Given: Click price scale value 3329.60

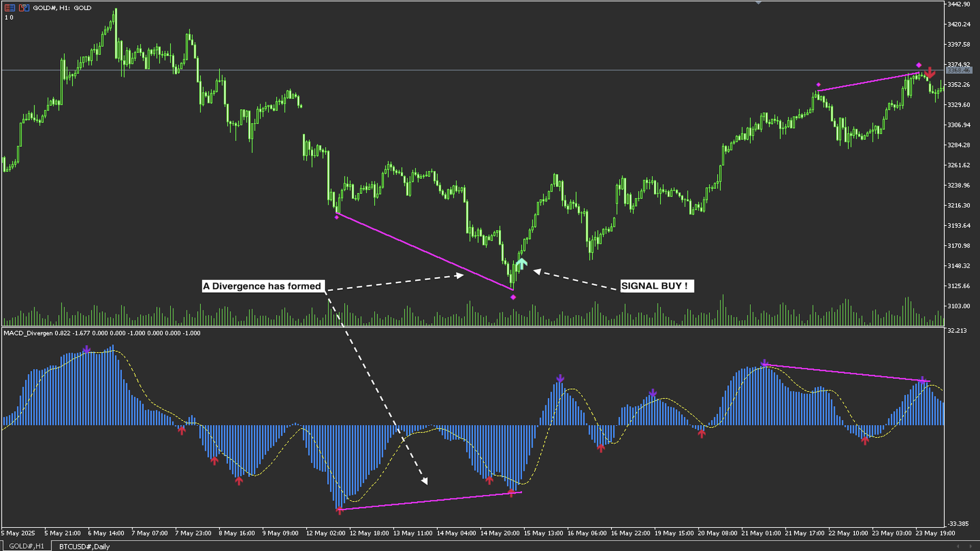Looking at the screenshot, I should point(959,105).
